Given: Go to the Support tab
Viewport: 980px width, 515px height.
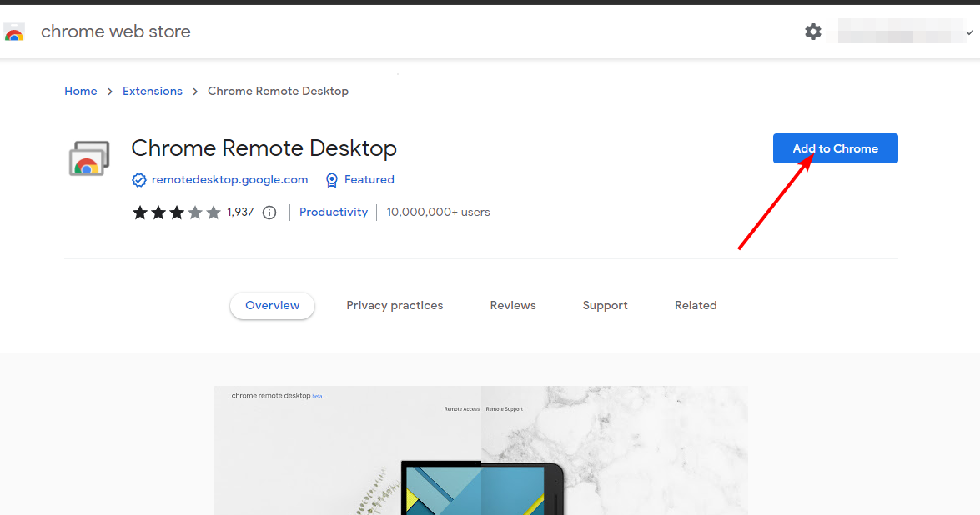Looking at the screenshot, I should [605, 305].
